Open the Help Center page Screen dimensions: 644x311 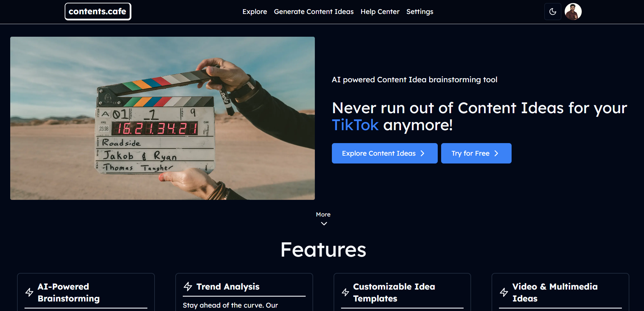click(x=380, y=12)
